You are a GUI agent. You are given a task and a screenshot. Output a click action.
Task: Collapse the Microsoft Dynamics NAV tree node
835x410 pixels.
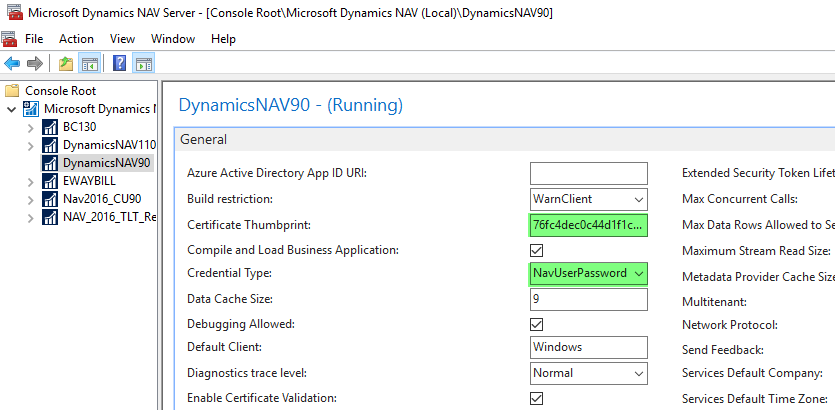tap(12, 110)
